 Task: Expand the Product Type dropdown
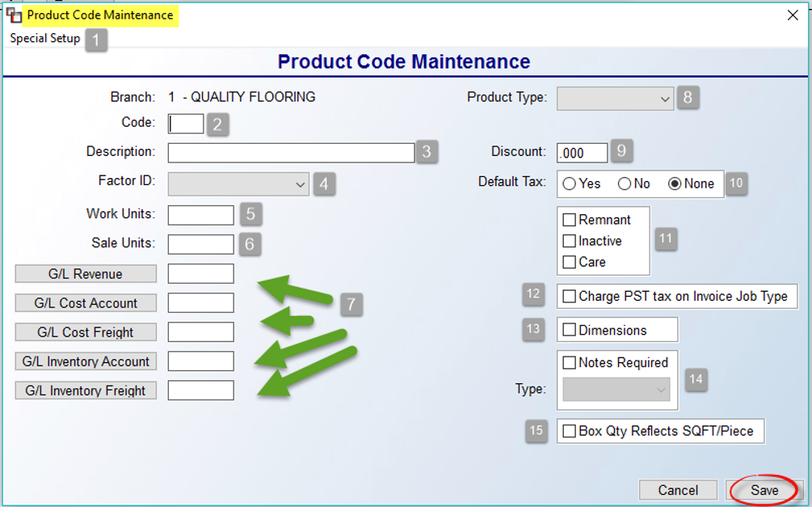click(615, 99)
